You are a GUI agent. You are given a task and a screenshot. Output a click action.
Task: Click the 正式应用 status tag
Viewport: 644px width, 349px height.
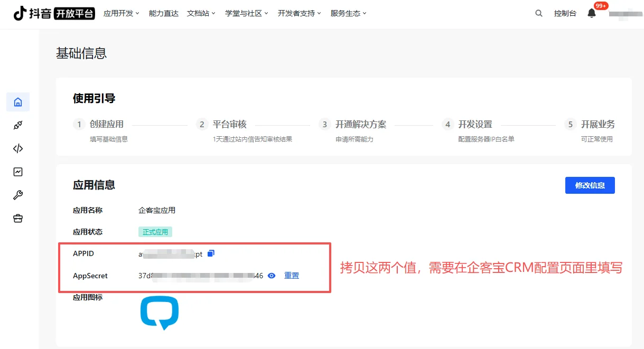click(x=155, y=232)
